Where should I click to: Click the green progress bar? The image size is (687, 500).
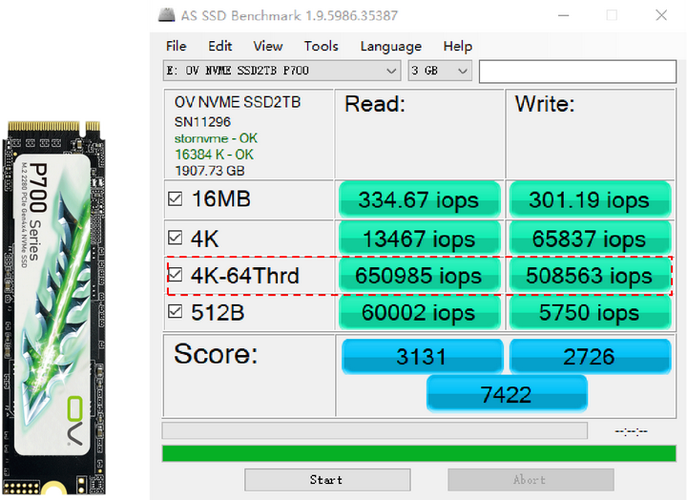(416, 453)
